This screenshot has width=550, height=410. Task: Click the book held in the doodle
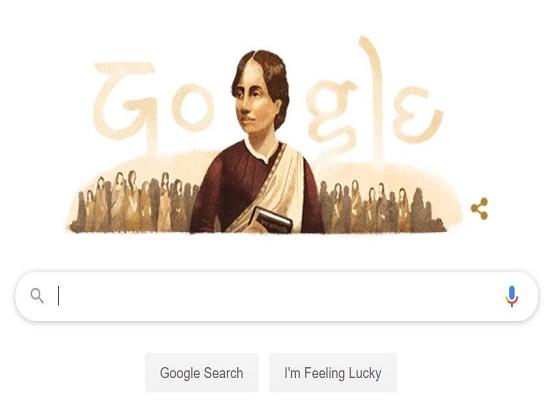272,219
